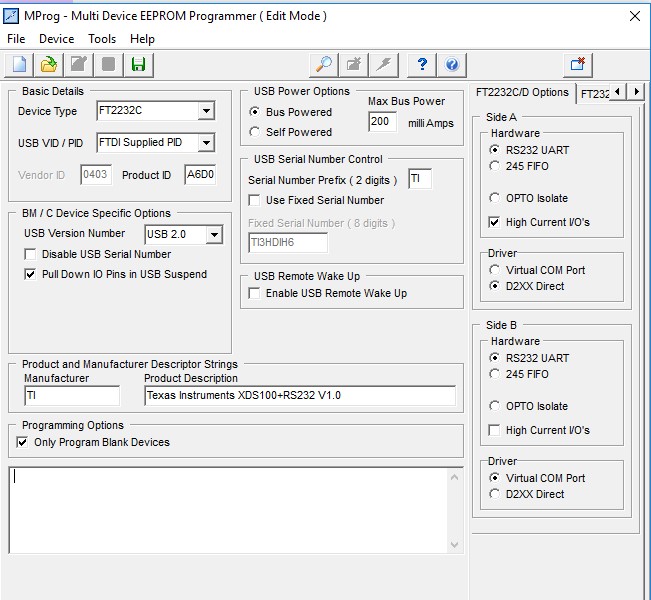Click the exit window toolbar icon

[x=578, y=65]
